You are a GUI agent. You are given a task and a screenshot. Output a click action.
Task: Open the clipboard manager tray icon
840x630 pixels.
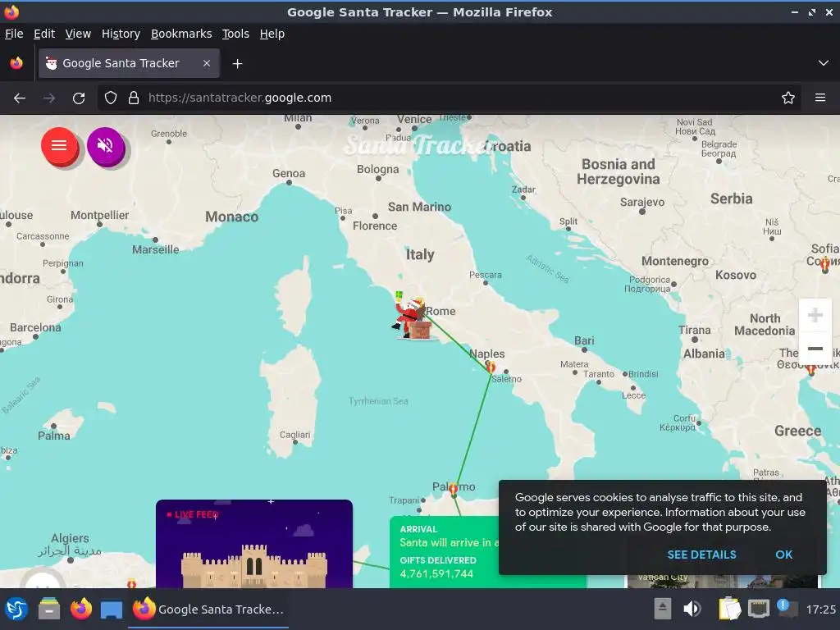click(x=729, y=609)
